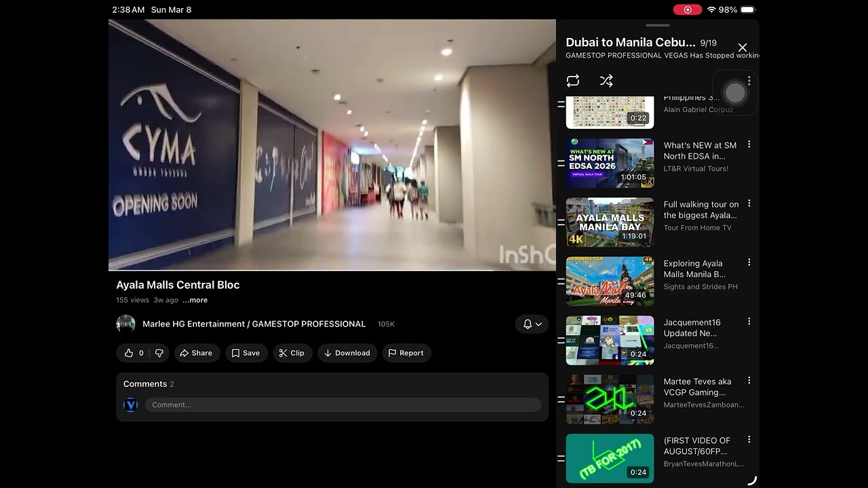The height and width of the screenshot is (488, 868).
Task: Play Ayala Malls Manila Bay 49:46 thumbnail
Action: (x=610, y=281)
